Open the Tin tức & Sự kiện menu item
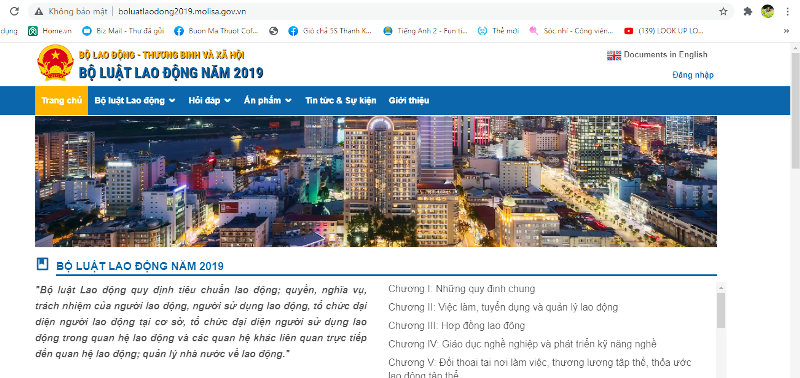 coord(341,100)
